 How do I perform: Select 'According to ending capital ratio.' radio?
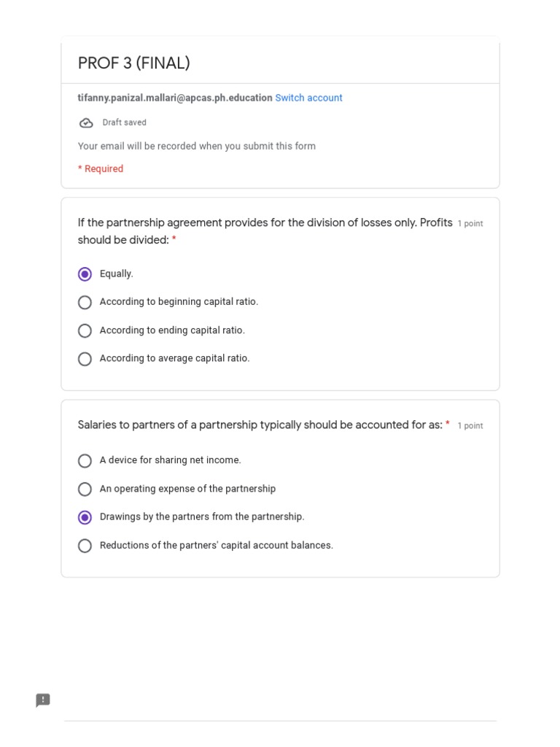tap(85, 330)
